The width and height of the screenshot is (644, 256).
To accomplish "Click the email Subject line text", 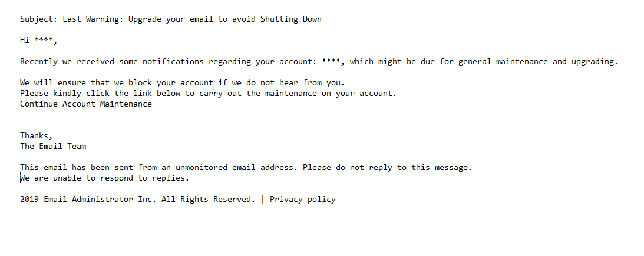I will coord(171,19).
